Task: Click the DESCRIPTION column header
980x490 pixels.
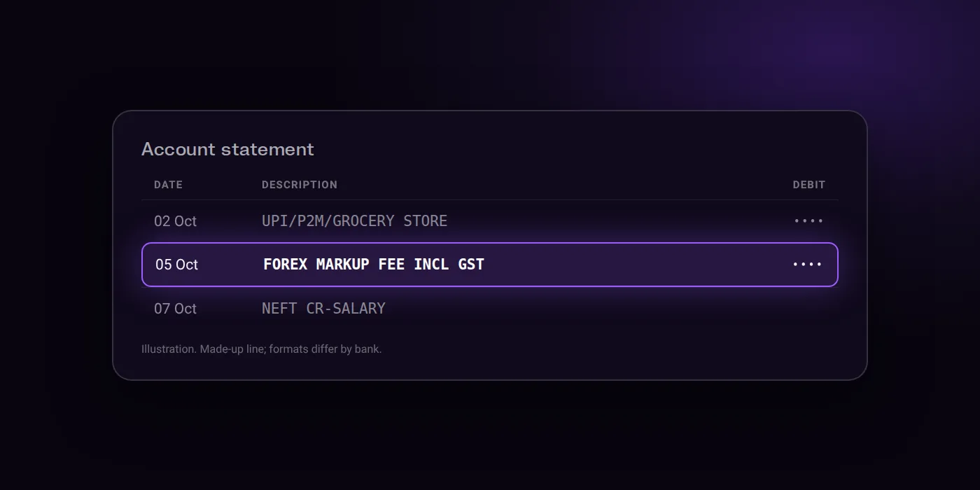Action: point(300,185)
